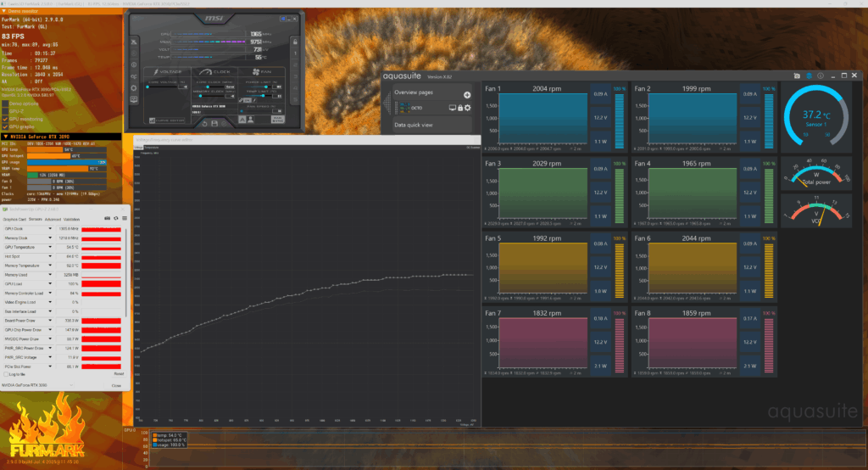Open Afterburner settings gear icon
868x470 pixels.
point(134,88)
